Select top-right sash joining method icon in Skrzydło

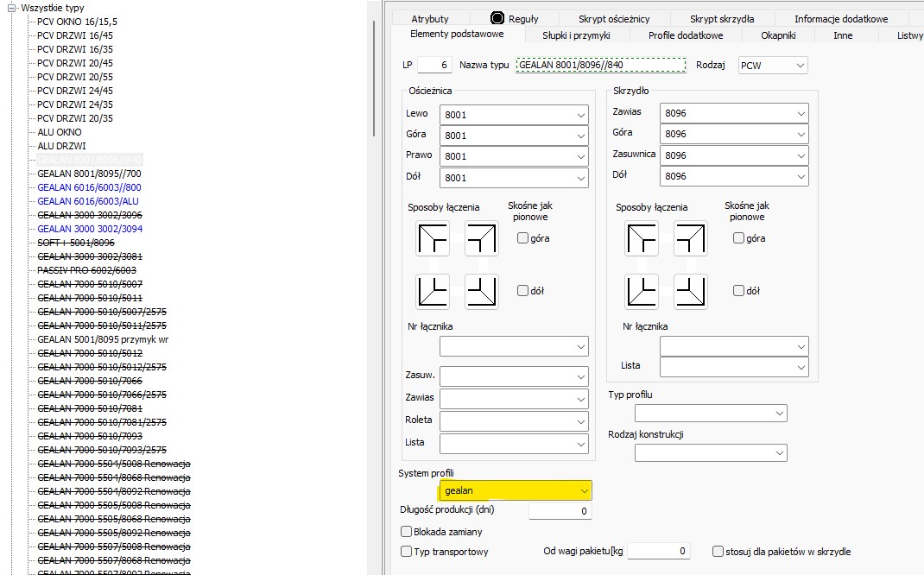(x=690, y=238)
